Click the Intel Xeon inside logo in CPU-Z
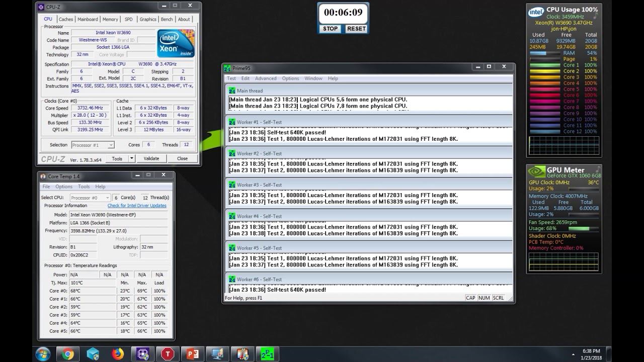Viewport: 644px width, 362px height. (176, 43)
